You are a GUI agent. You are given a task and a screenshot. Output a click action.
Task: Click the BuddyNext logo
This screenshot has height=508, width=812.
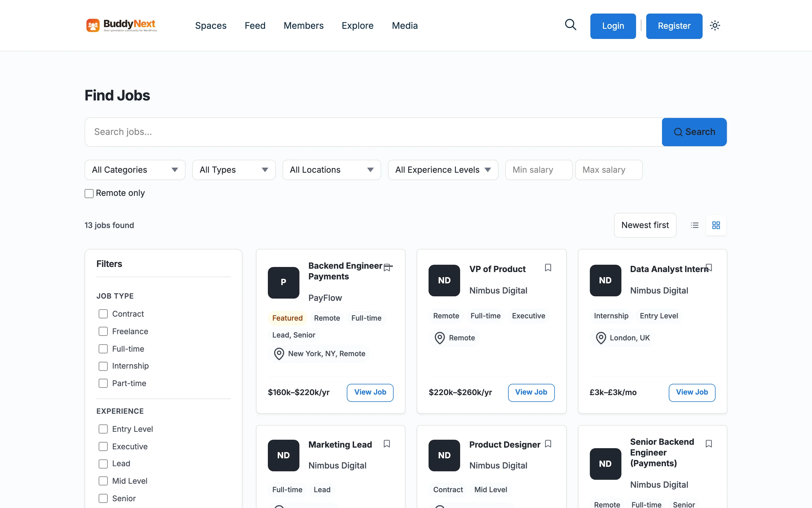(x=122, y=25)
